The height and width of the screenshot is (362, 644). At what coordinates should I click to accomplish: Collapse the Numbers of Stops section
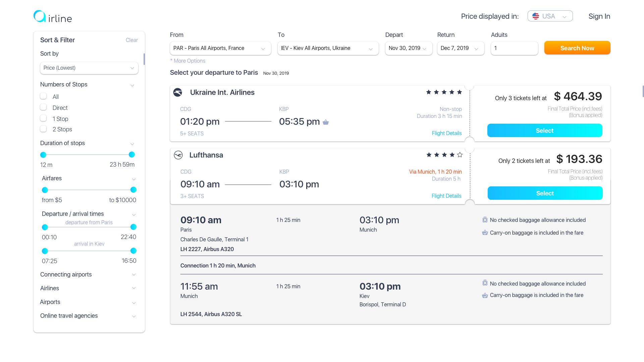132,85
